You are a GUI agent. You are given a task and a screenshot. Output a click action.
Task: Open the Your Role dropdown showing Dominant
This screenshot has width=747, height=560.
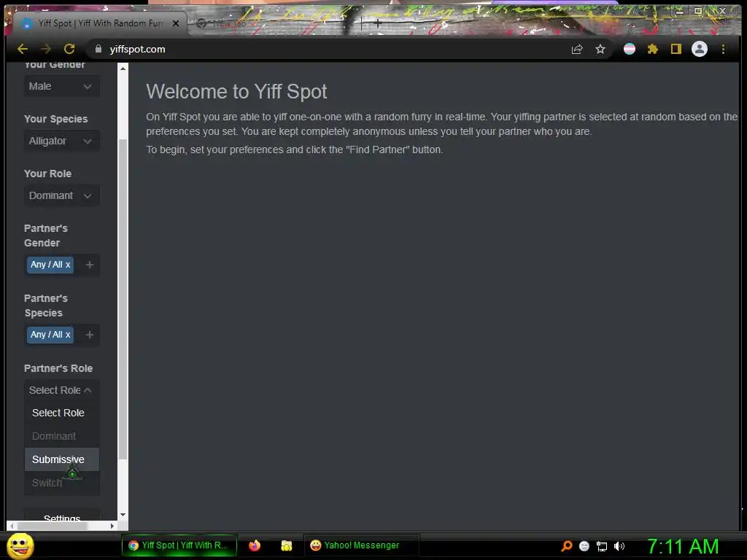(x=61, y=195)
